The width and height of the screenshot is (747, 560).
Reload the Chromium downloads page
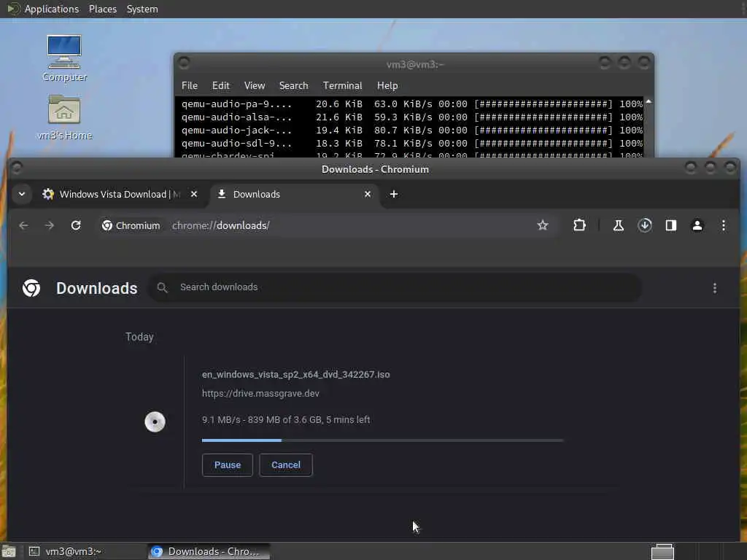point(76,225)
